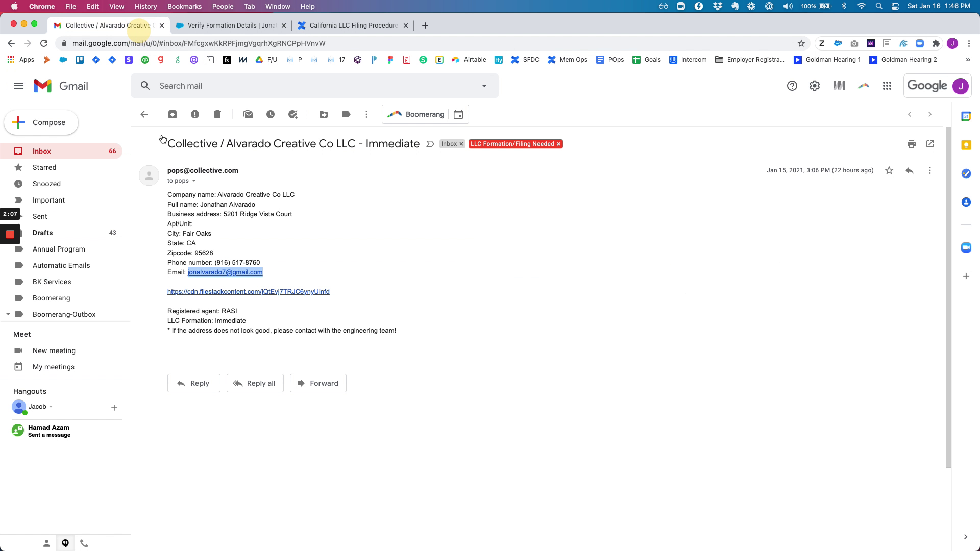Click the Move to folder icon
The width and height of the screenshot is (980, 551).
click(324, 114)
